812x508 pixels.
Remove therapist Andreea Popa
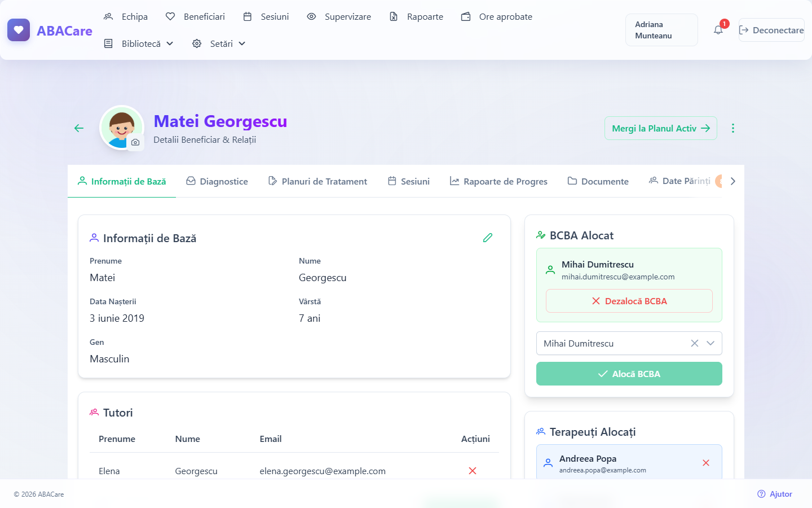click(706, 463)
